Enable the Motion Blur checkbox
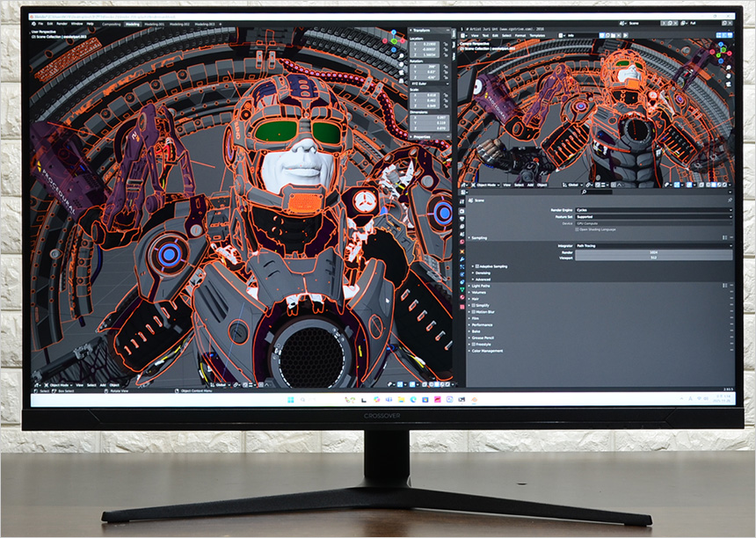756x538 pixels. 473,311
